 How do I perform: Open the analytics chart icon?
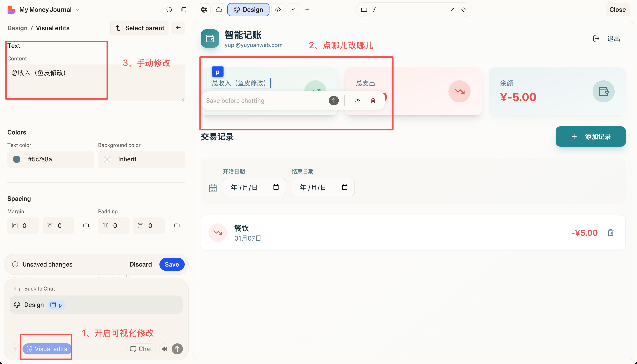click(292, 10)
